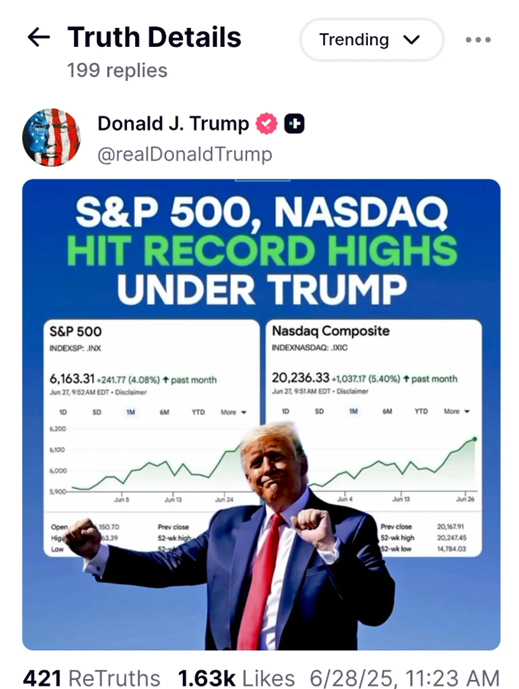Select YTD tab in Nasdaq Composite chart
The width and height of the screenshot is (519, 689).
pos(421,411)
